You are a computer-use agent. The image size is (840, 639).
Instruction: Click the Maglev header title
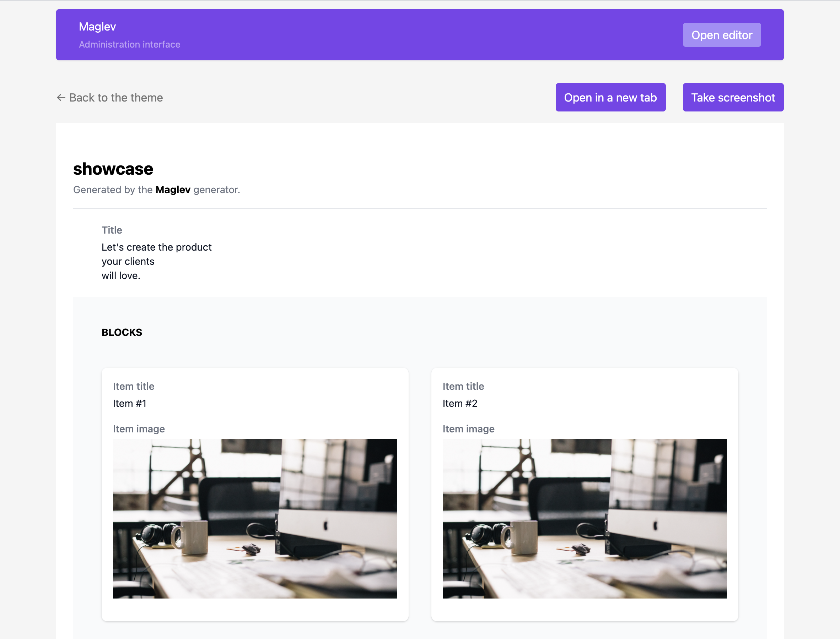click(97, 27)
